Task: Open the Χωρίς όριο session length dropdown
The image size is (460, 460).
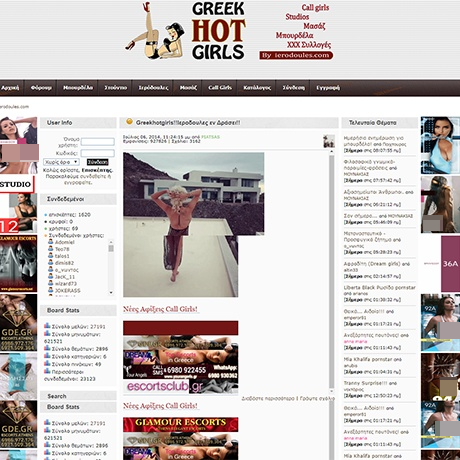Action: tap(61, 162)
